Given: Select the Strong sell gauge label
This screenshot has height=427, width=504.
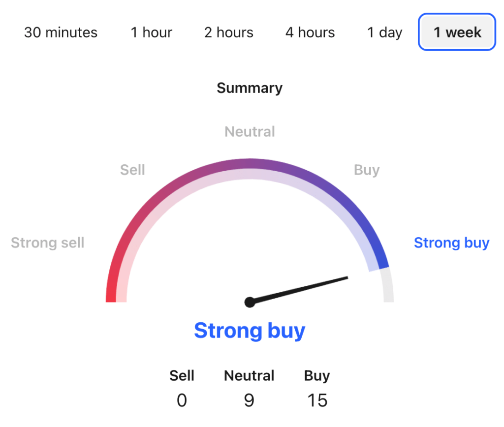Looking at the screenshot, I should point(47,243).
